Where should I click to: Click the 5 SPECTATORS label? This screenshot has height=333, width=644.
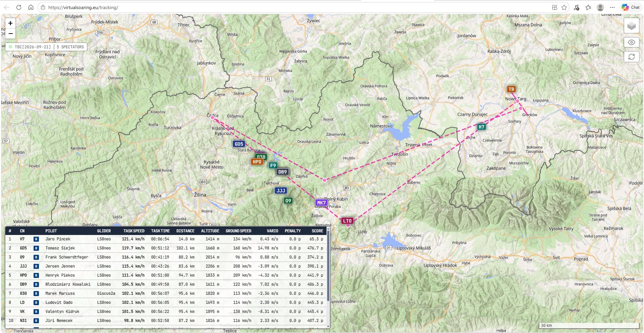(70, 47)
